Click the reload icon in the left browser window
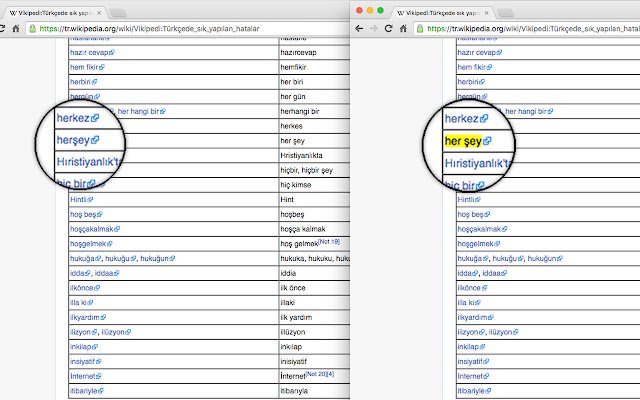Viewport: 640px width, 400px height. (2, 29)
